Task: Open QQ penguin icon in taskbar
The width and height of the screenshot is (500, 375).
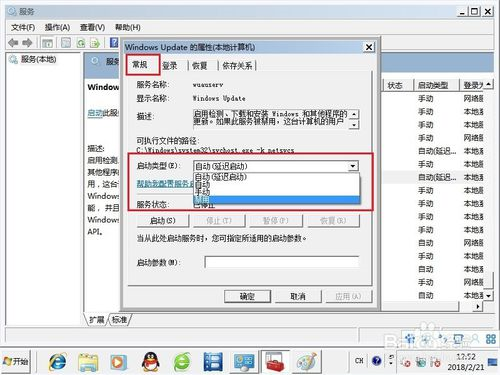Action: click(x=151, y=361)
